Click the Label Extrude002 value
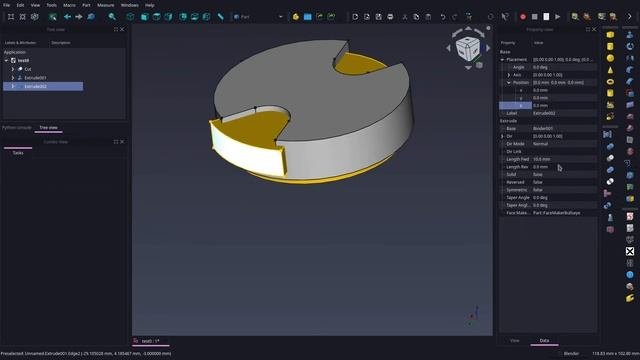Screen dimensions: 640x360 tap(564, 113)
